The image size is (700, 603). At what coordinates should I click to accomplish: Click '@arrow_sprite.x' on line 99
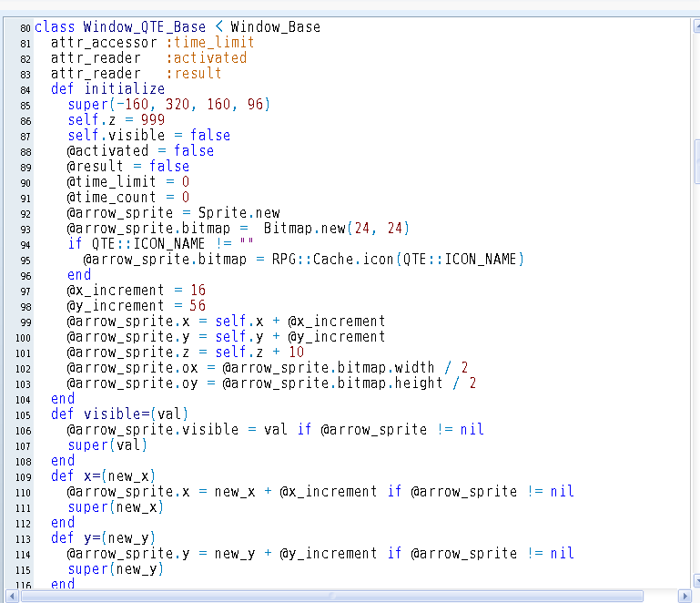click(128, 322)
